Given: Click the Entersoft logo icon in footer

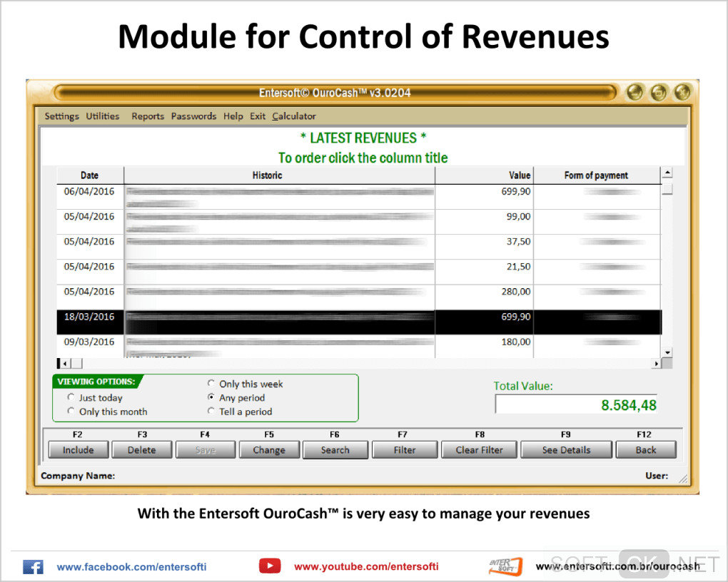Looking at the screenshot, I should pos(506,566).
